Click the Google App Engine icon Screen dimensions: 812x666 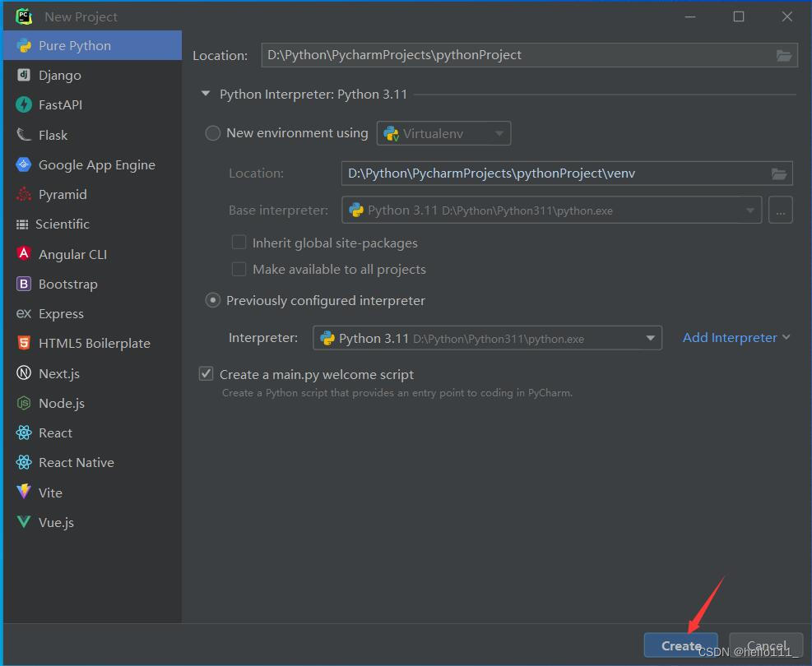[23, 164]
